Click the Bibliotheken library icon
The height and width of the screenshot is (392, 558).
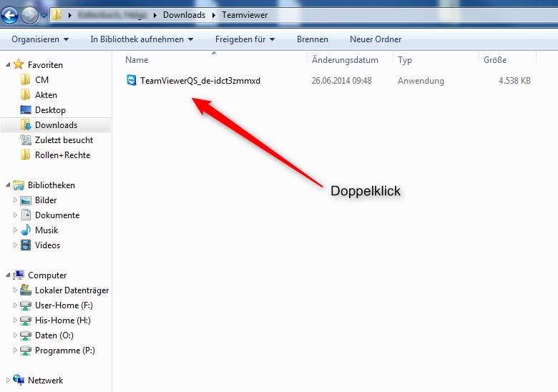tap(19, 185)
